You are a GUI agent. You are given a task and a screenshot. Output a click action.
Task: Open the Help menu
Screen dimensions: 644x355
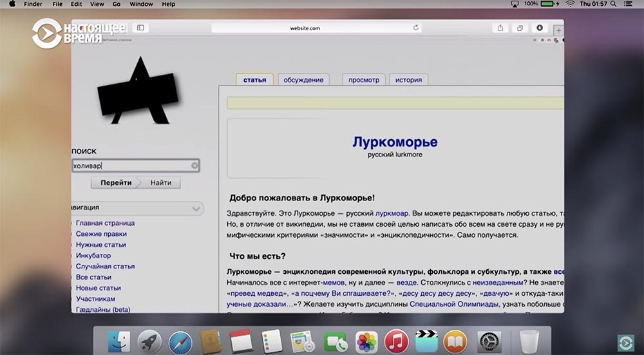coord(168,4)
